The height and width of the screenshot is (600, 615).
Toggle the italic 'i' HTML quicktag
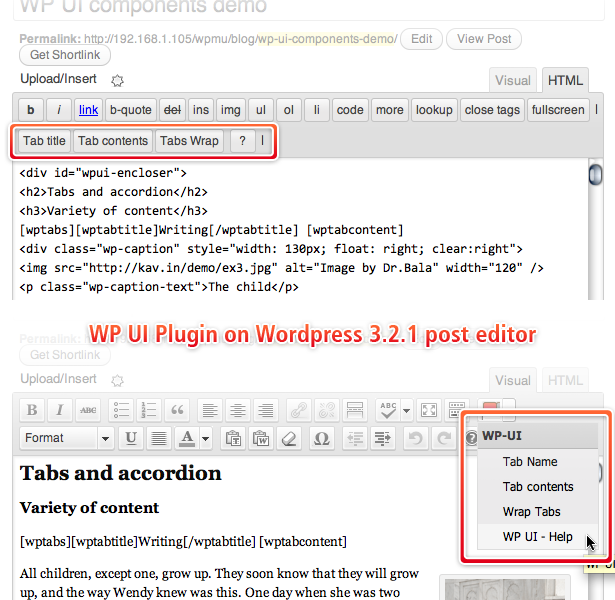(59, 110)
